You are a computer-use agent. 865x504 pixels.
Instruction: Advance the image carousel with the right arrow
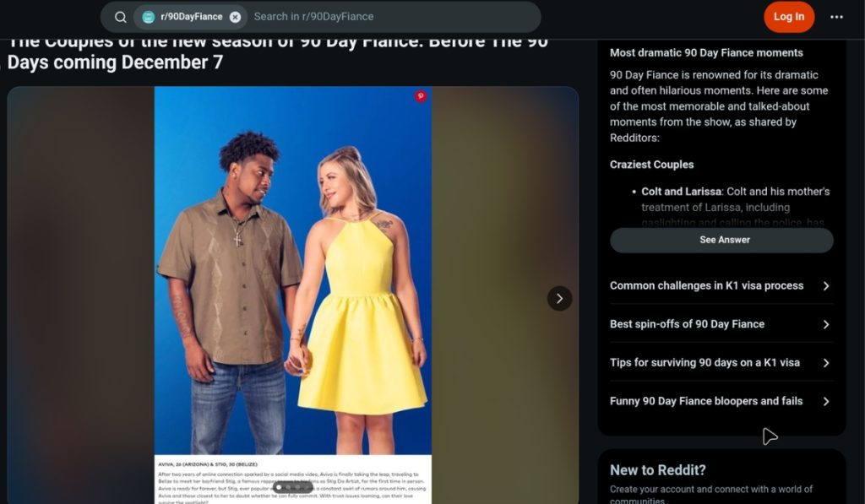point(559,298)
